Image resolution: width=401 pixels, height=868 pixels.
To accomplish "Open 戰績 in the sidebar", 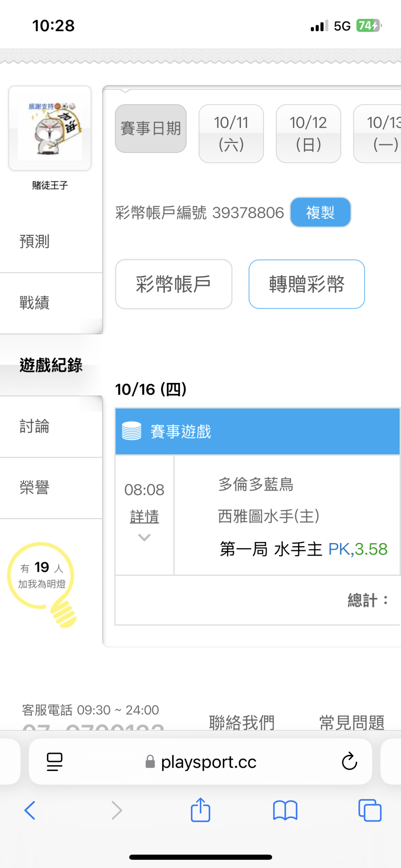I will tap(35, 303).
